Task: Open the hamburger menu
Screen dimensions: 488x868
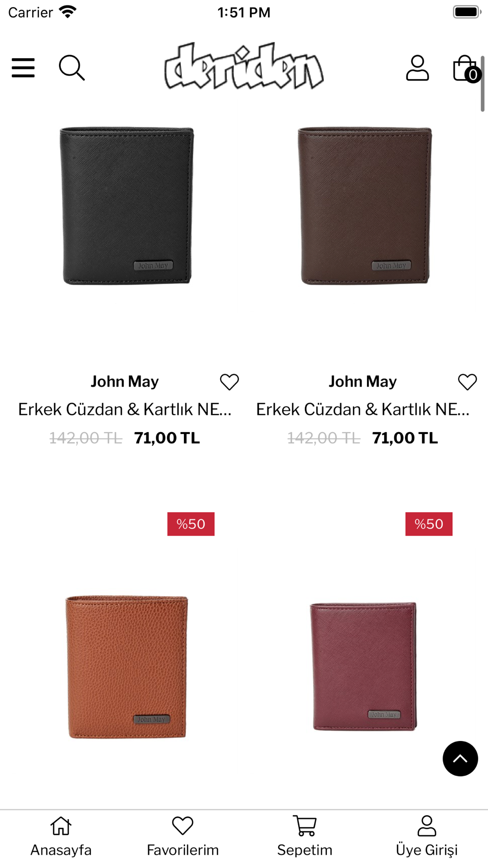Action: coord(23,67)
